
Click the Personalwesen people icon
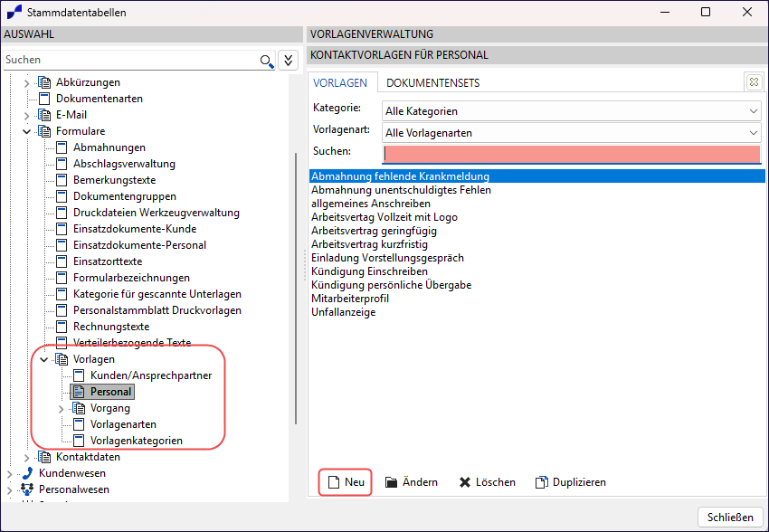tap(26, 489)
